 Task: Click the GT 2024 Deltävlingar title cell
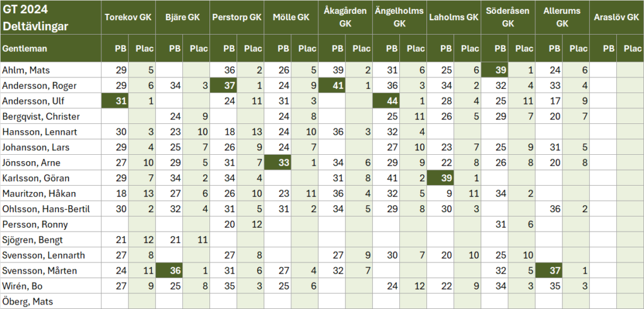pyautogui.click(x=50, y=18)
